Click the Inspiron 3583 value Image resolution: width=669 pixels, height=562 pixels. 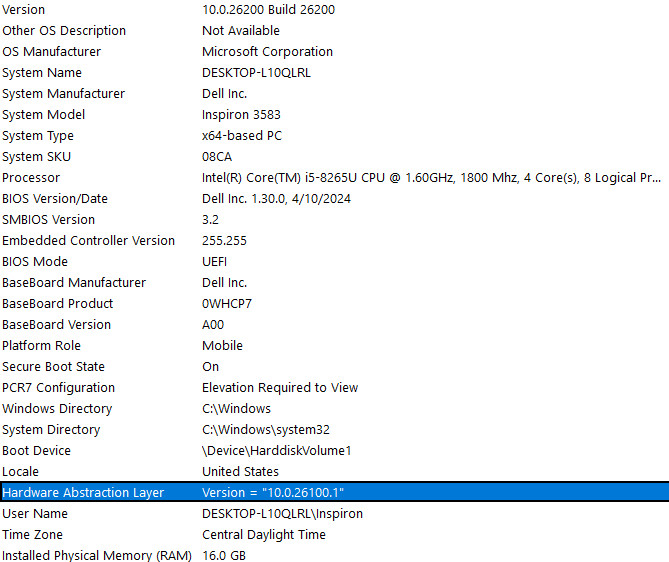[241, 114]
